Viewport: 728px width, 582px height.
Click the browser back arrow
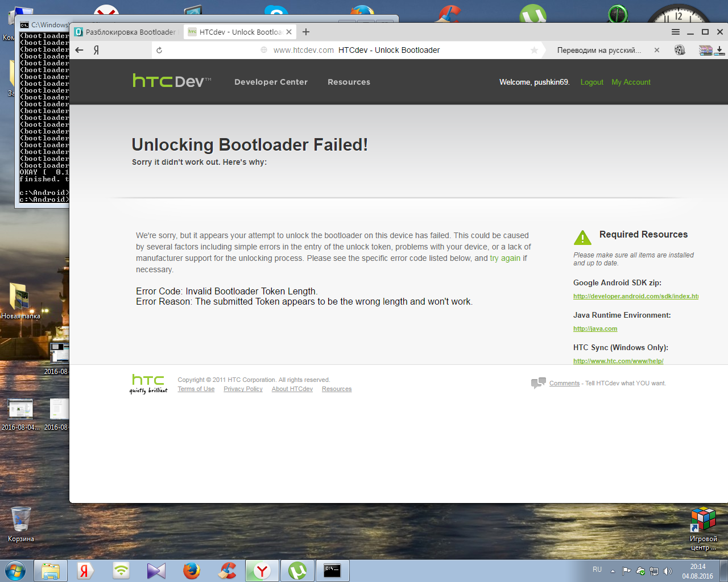80,50
